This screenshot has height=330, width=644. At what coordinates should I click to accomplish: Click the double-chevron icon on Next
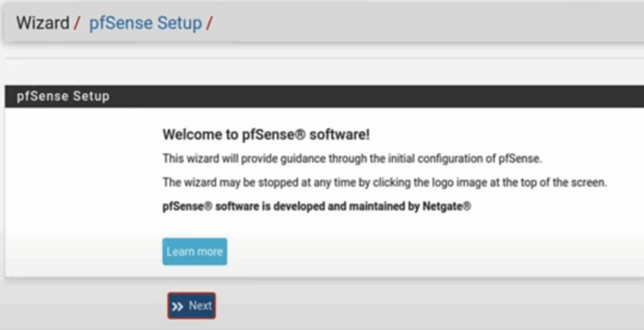(177, 306)
